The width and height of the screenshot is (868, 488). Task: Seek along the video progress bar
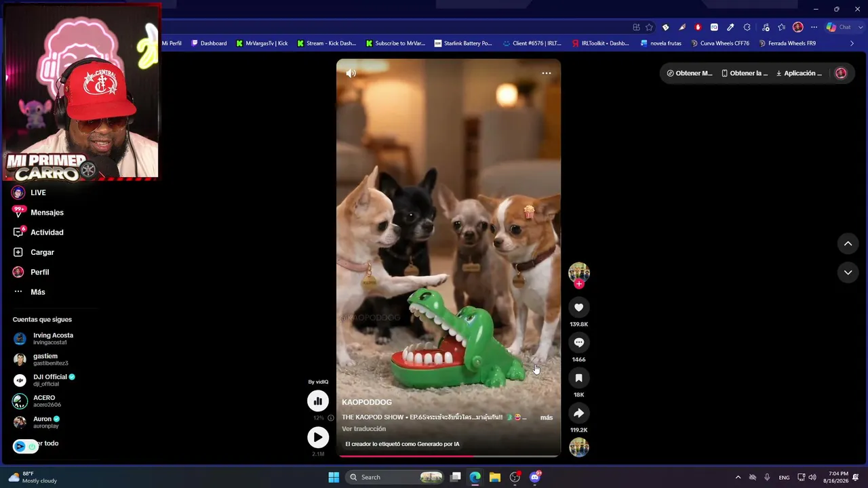point(448,456)
